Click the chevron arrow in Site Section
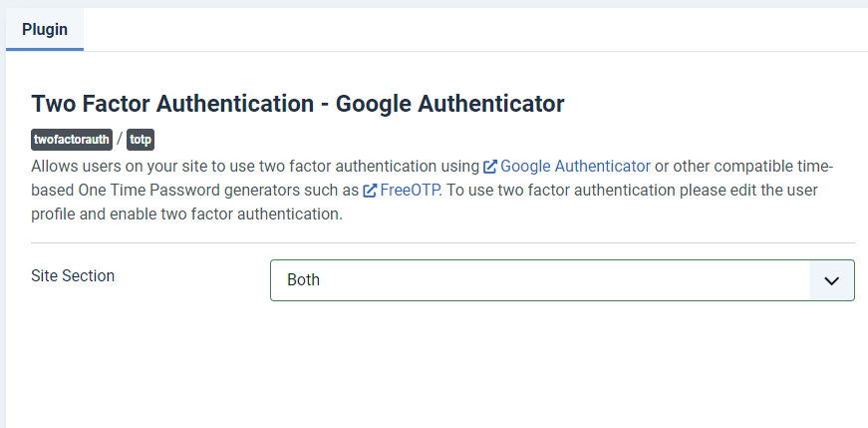 pyautogui.click(x=832, y=281)
